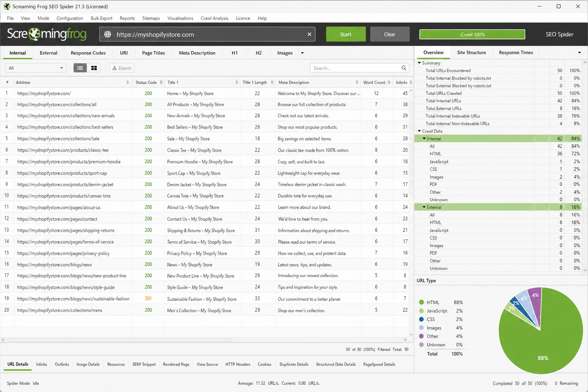This screenshot has width=588, height=392.
Task: Sort by Inlinks column arrows
Action: click(411, 82)
